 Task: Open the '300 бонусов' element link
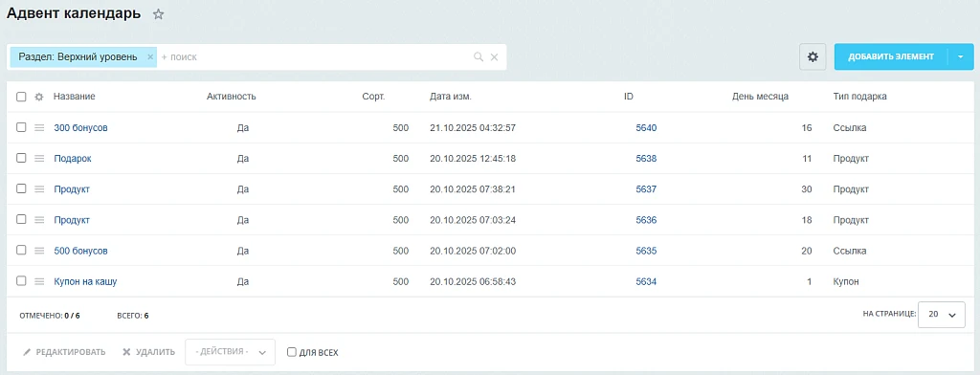[80, 127]
